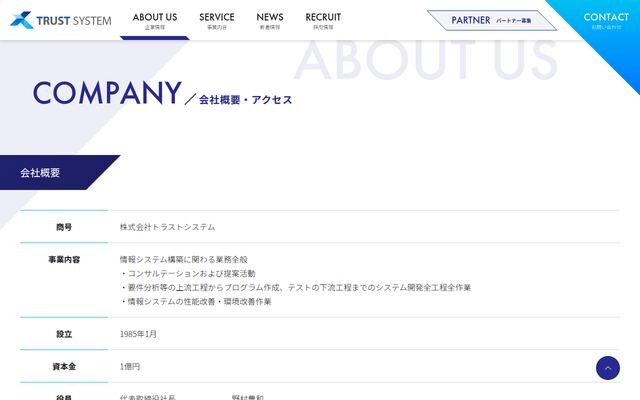Image resolution: width=640 pixels, height=400 pixels.
Task: Click the bullet starting with 要件分析等の上流工程
Action: [x=296, y=288]
